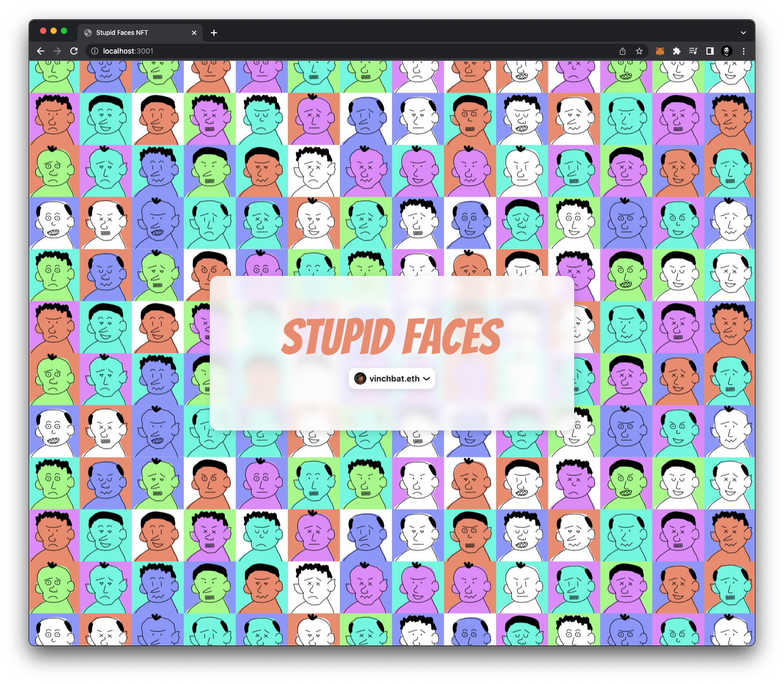Viewport: 784px width, 684px height.
Task: Open a new browser tab
Action: [214, 33]
